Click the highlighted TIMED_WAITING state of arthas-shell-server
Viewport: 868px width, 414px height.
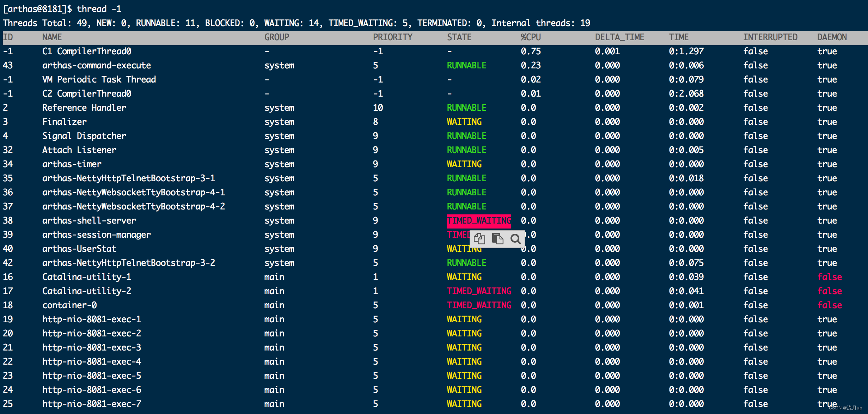pos(479,221)
